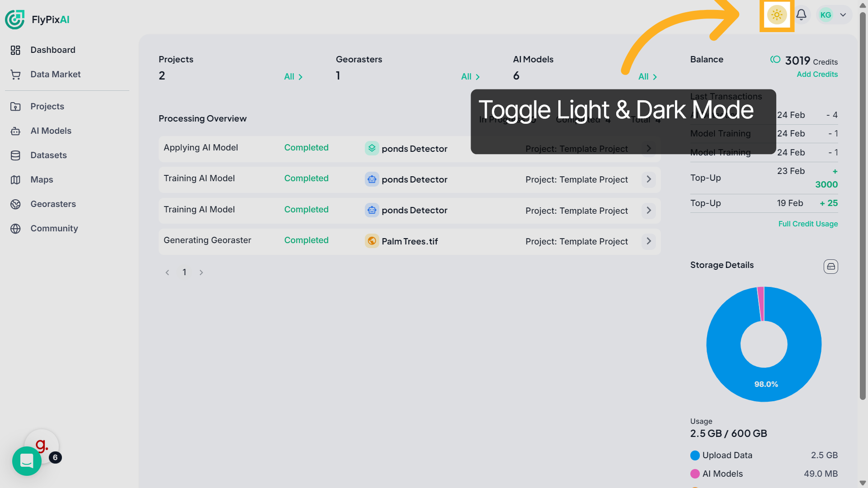Click the Top-Up 19 Feb transaction
The height and width of the screenshot is (488, 868).
764,203
